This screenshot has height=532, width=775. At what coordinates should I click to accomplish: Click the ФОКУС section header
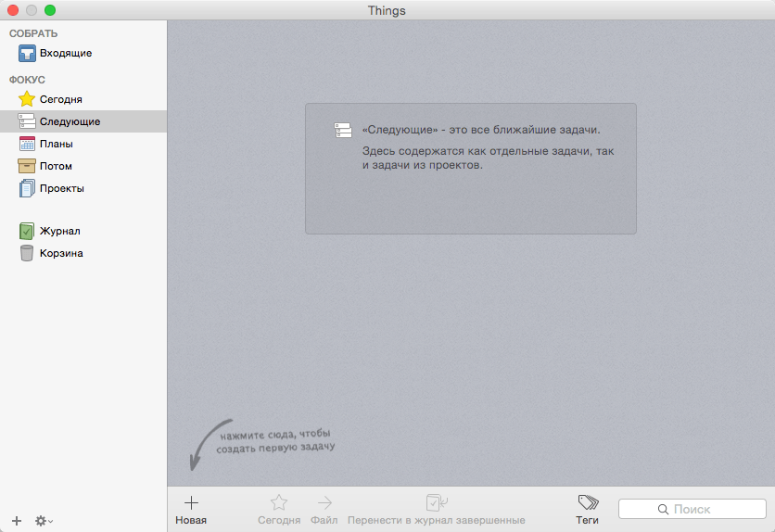pos(27,80)
